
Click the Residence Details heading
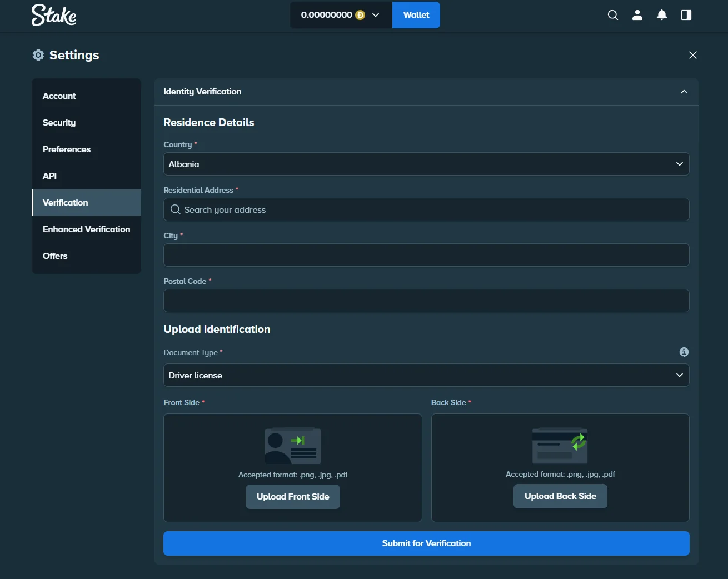209,123
